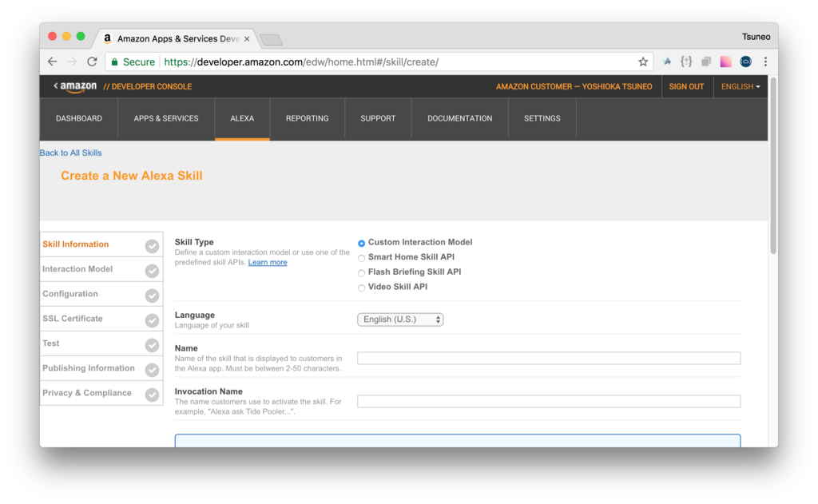Open the DASHBOARD tab
Image resolution: width=818 pixels, height=504 pixels.
pyautogui.click(x=79, y=118)
